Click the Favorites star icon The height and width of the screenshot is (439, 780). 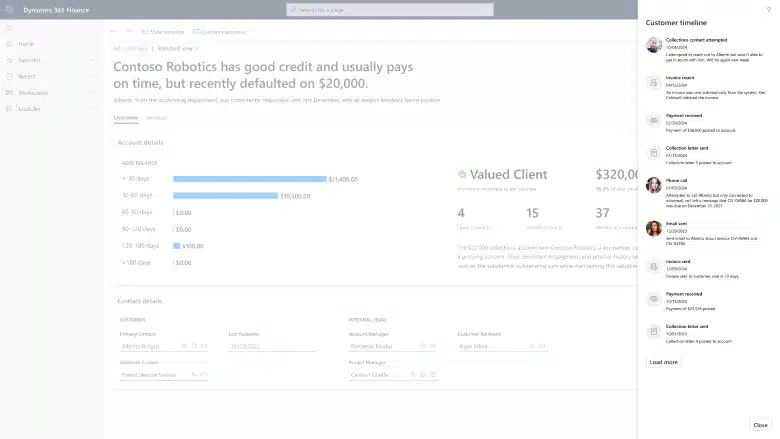pos(9,60)
